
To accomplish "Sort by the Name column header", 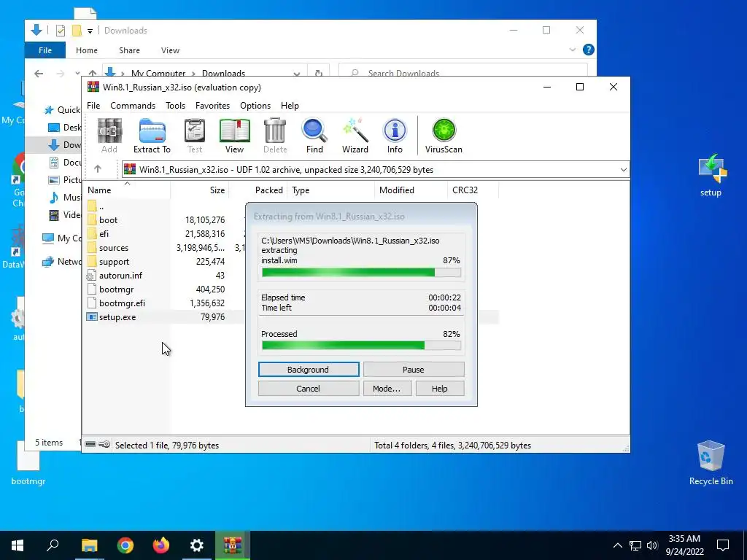I will coord(127,190).
